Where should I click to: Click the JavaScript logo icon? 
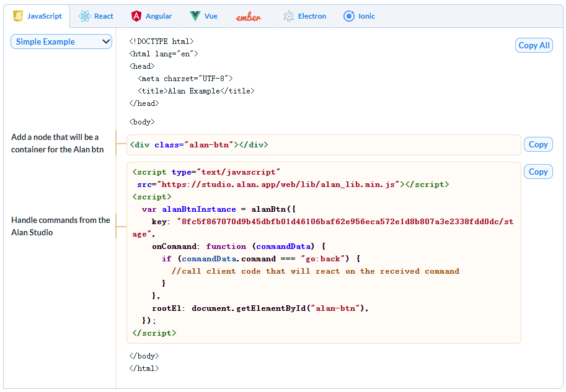point(18,16)
